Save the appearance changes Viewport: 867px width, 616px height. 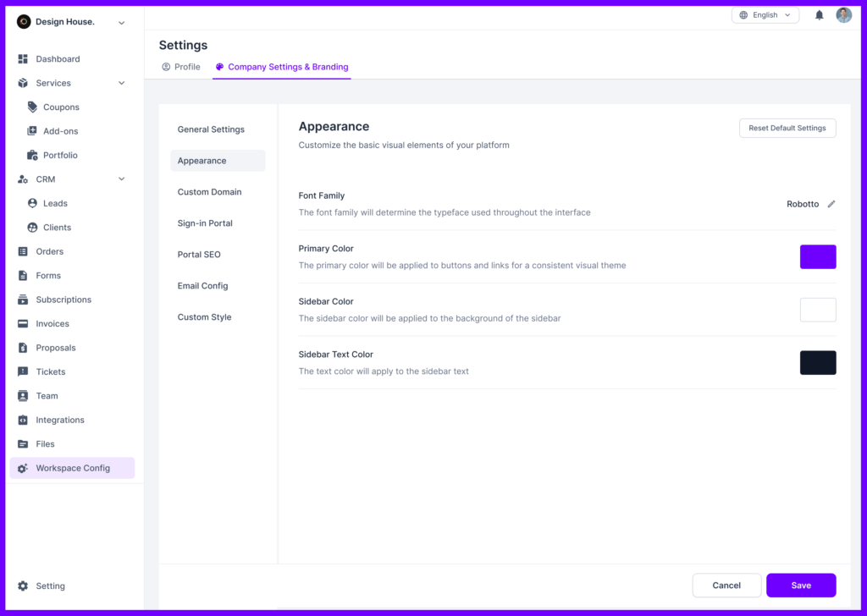(800, 585)
